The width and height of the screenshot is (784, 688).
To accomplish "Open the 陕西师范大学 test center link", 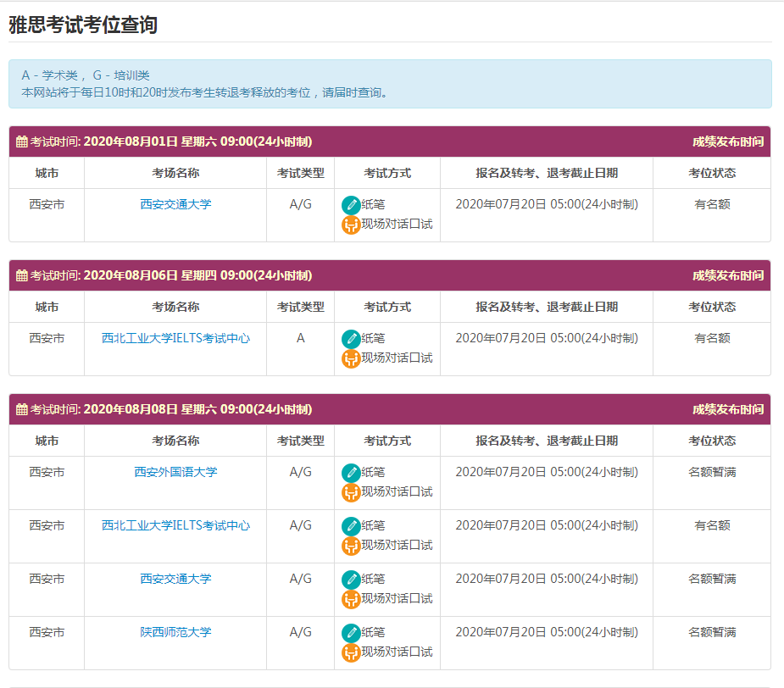I will pos(175,632).
